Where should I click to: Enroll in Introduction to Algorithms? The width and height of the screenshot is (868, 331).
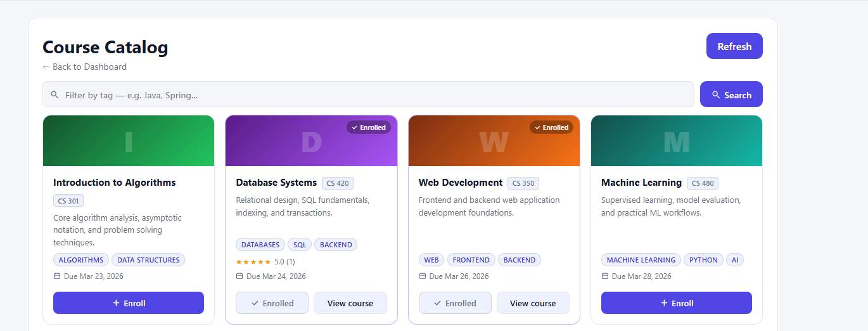(x=129, y=303)
